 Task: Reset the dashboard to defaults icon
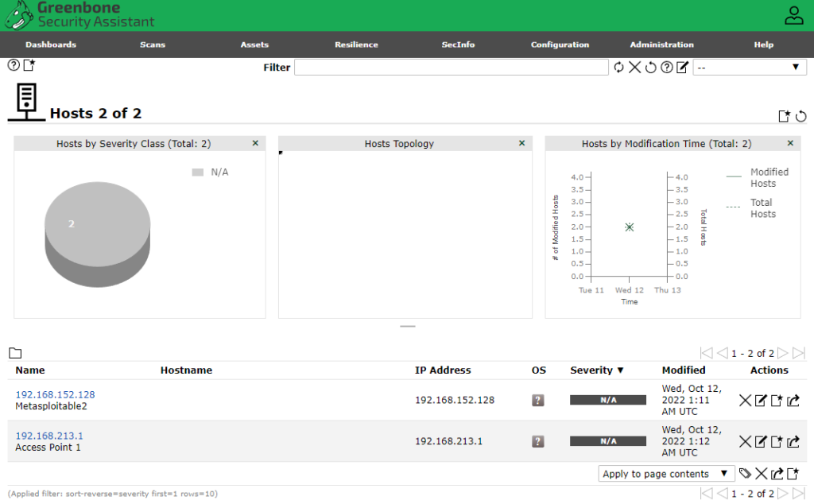tap(801, 116)
